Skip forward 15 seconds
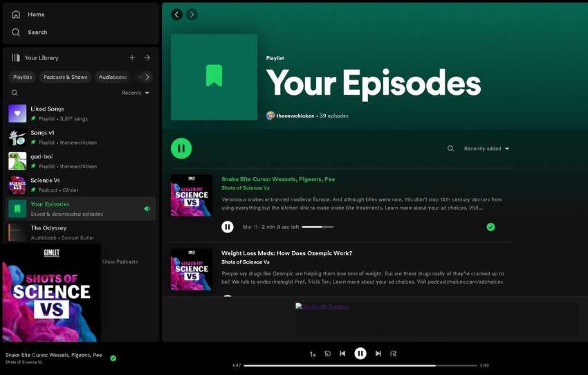This screenshot has height=375, width=588. pos(394,354)
